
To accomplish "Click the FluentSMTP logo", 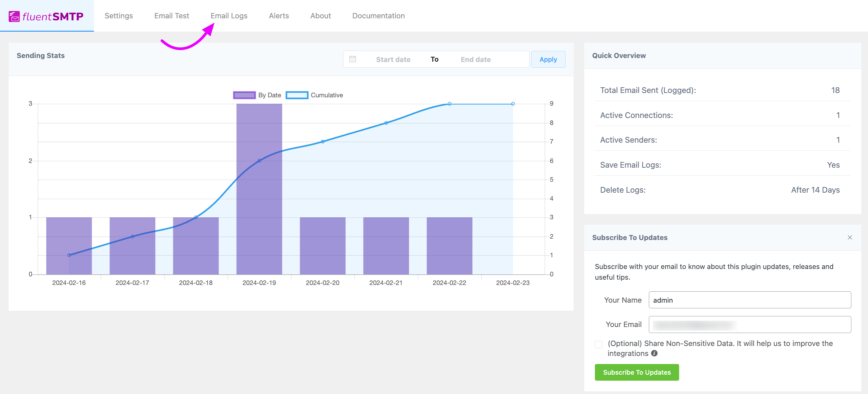I will (46, 16).
